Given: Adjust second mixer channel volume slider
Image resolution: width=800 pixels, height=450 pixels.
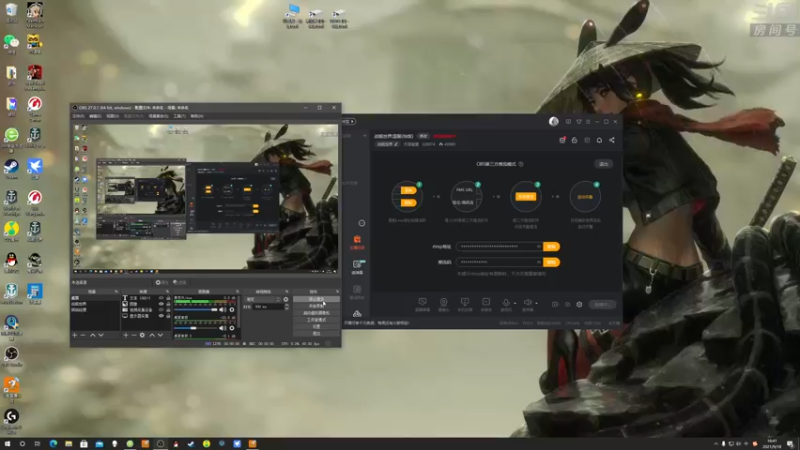Looking at the screenshot, I should point(196,328).
